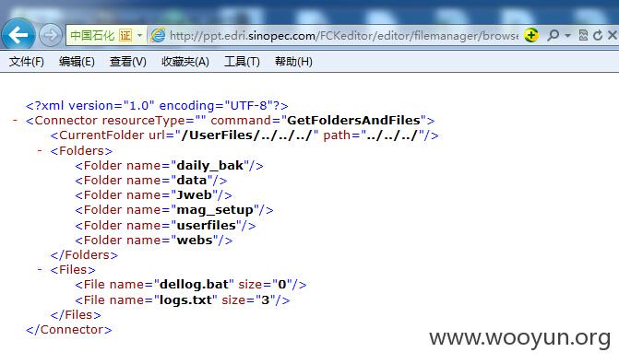This screenshot has width=619, height=364.
Task: Click the xml version declaration line
Action: (157, 106)
